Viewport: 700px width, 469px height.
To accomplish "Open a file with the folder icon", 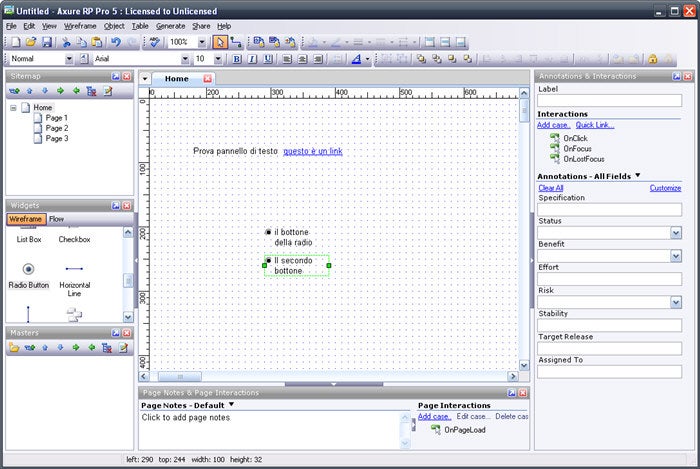I will tap(30, 42).
